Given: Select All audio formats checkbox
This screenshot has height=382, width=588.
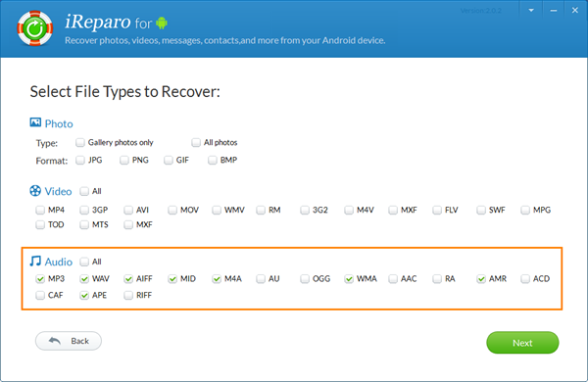Looking at the screenshot, I should pyautogui.click(x=84, y=262).
